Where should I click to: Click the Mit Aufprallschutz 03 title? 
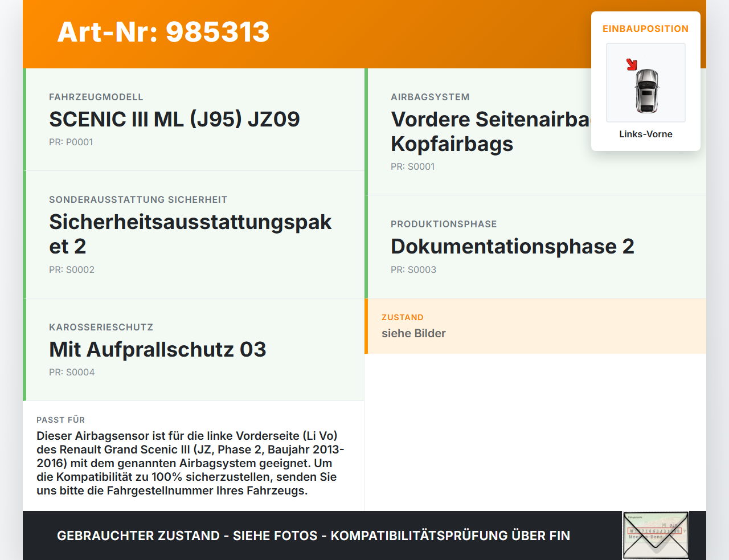point(158,350)
